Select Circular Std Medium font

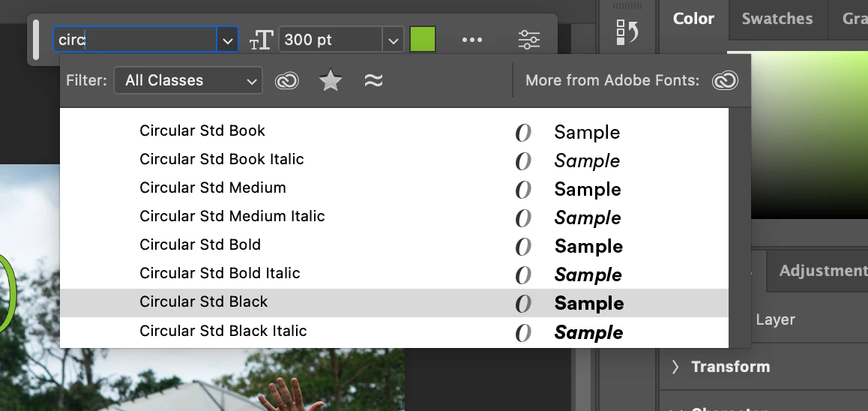(394, 188)
